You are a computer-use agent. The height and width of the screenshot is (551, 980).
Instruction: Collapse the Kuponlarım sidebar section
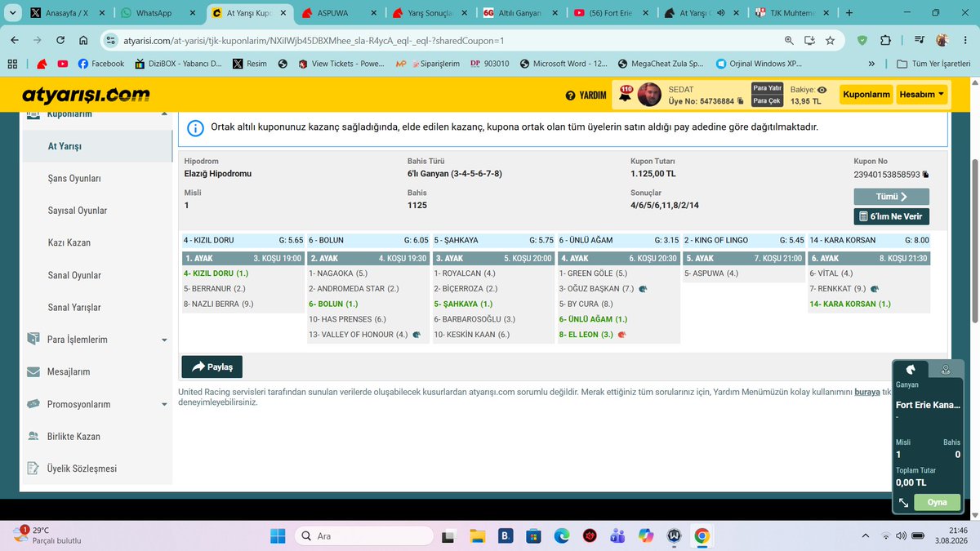pos(164,113)
